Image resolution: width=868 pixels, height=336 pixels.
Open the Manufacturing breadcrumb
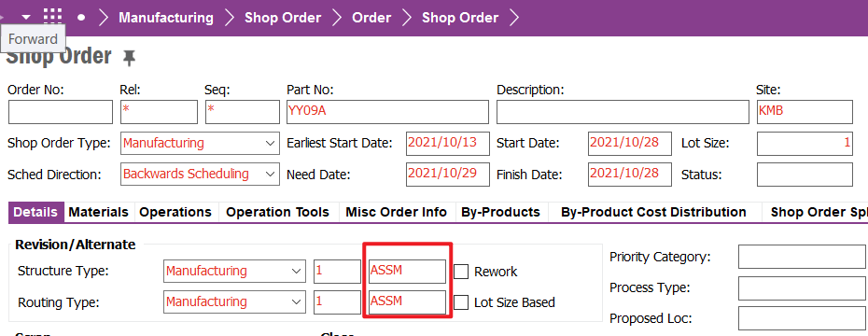(166, 18)
